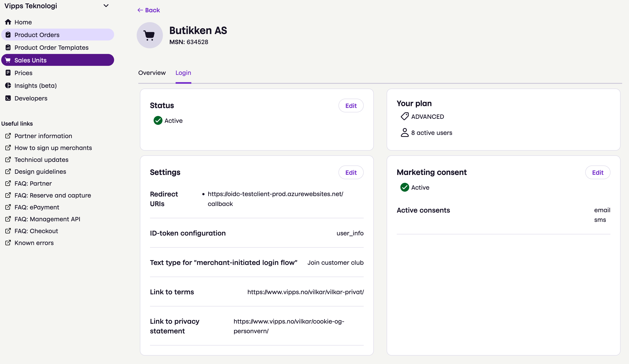Edit the Settings section
Viewport: 629px width, 364px height.
click(351, 172)
